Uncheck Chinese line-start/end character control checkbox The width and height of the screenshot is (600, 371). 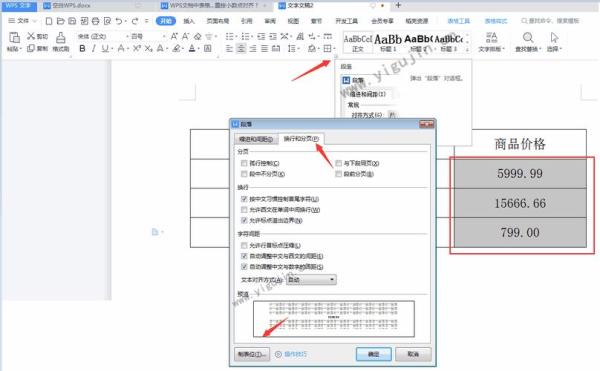[244, 199]
